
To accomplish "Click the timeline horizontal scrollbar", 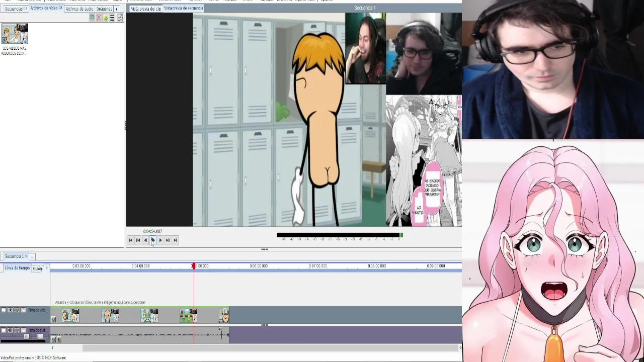I will click(x=271, y=348).
